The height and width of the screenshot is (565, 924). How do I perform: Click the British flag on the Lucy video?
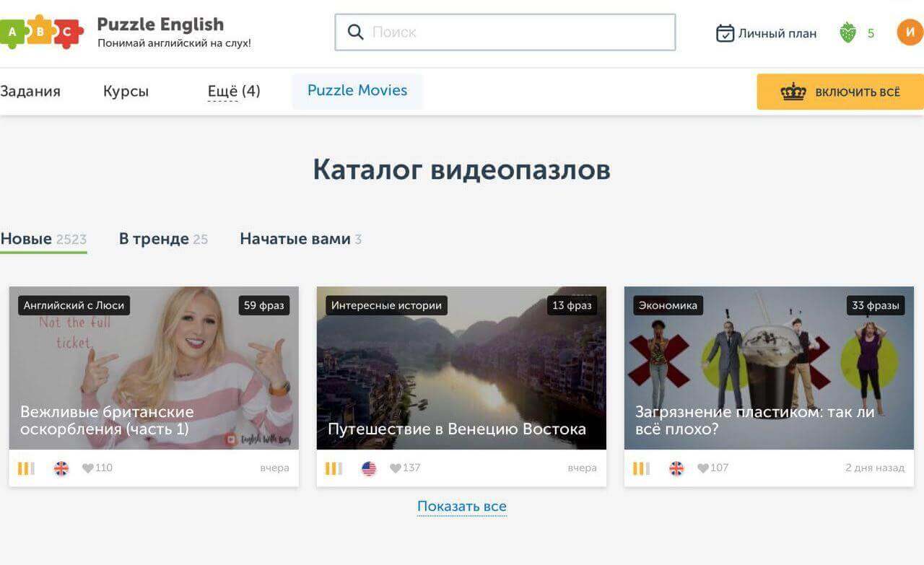tap(61, 468)
